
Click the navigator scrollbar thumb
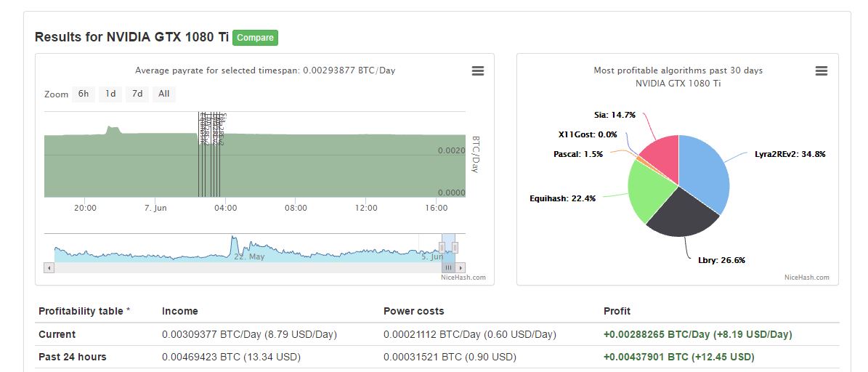(x=448, y=267)
